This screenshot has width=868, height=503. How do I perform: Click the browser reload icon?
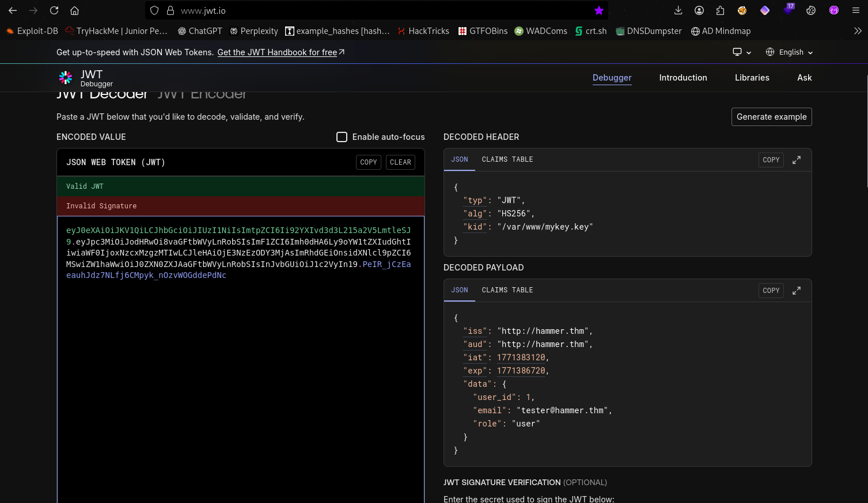pyautogui.click(x=54, y=10)
